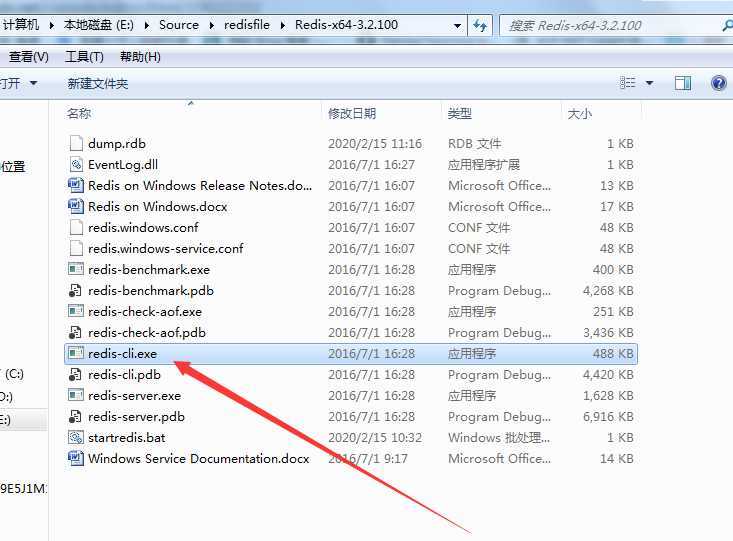Click the 本地磁盘 (E:) breadcrumb
This screenshot has width=733, height=541.
99,25
